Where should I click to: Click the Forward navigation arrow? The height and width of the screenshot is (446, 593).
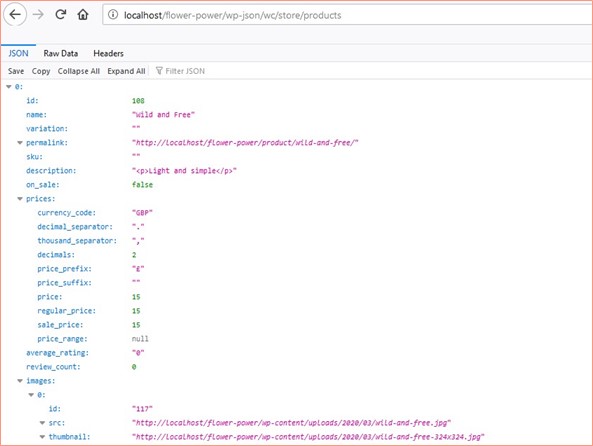(38, 15)
